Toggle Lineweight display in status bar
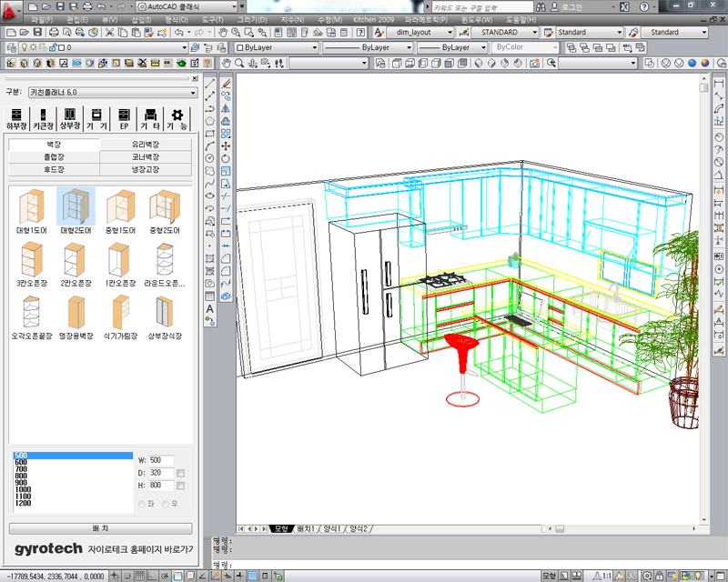This screenshot has height=582, width=728. pyautogui.click(x=239, y=576)
